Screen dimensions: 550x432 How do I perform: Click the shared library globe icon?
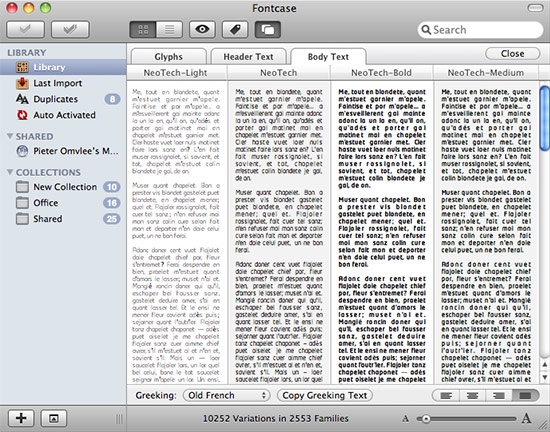click(x=22, y=151)
